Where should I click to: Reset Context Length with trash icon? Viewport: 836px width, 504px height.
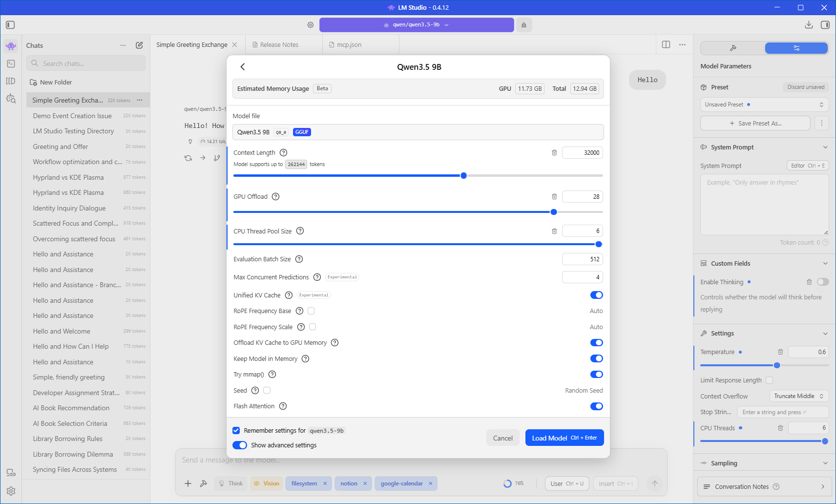pyautogui.click(x=554, y=153)
